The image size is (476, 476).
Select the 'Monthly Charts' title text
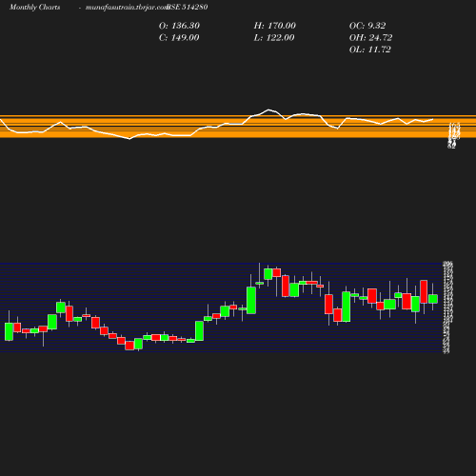click(x=34, y=7)
